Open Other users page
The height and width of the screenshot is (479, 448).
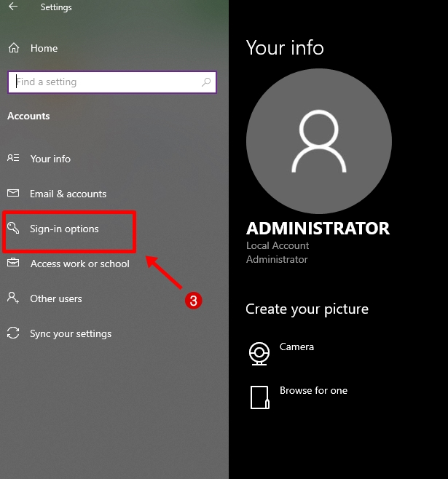click(56, 298)
